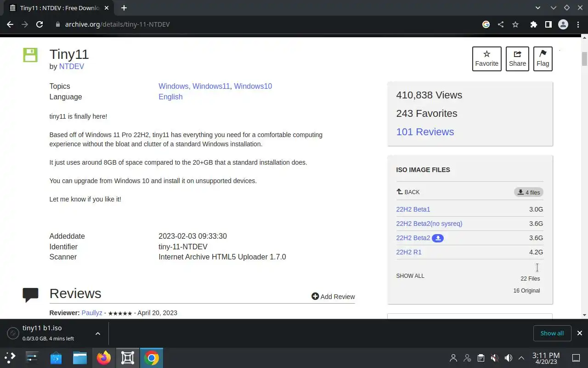Click the English language link
The image size is (588, 368).
(170, 97)
